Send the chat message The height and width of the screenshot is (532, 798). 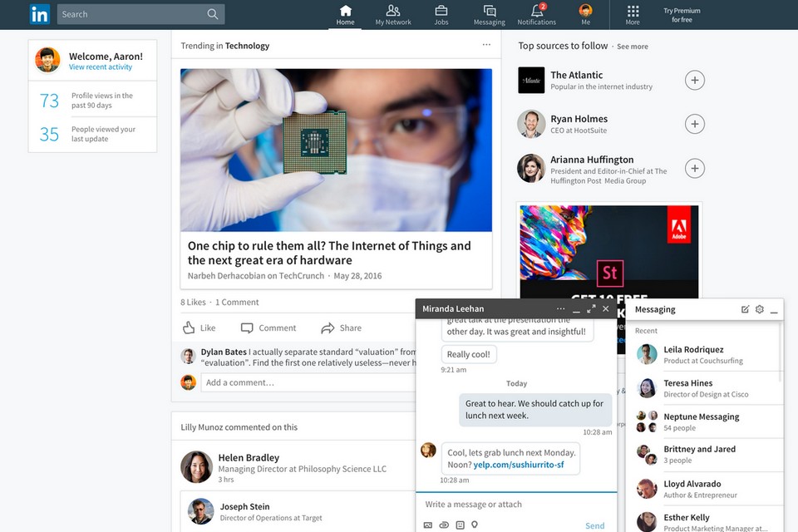[595, 525]
